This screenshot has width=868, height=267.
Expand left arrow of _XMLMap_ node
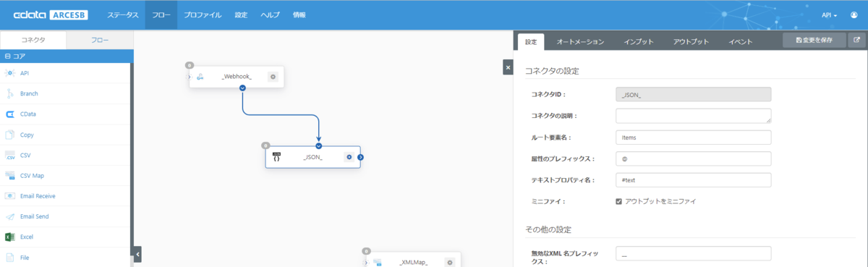[x=366, y=262]
